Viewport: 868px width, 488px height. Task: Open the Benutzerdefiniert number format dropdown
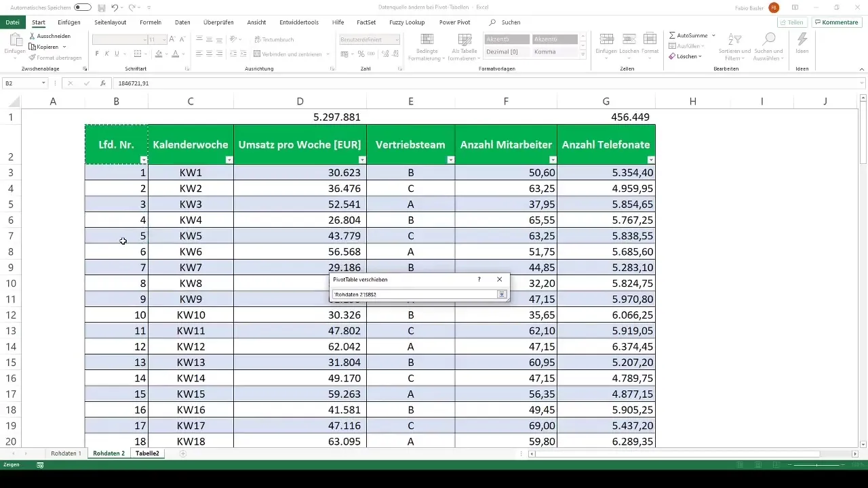pos(397,40)
